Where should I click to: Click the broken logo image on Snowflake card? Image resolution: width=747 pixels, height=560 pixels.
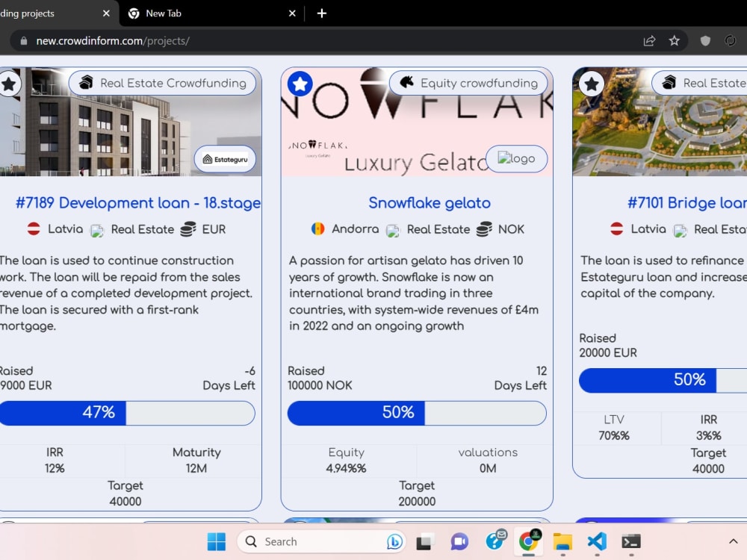[516, 158]
